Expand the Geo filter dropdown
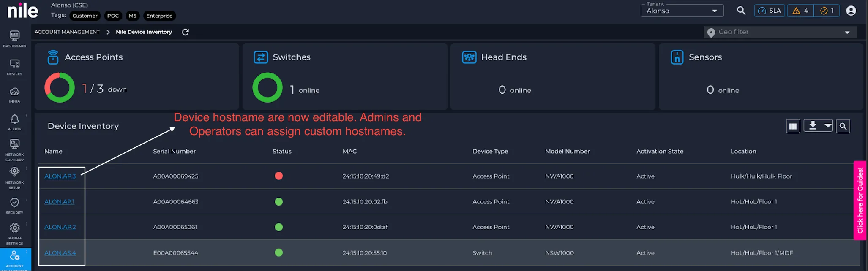The height and width of the screenshot is (271, 868). pos(781,32)
